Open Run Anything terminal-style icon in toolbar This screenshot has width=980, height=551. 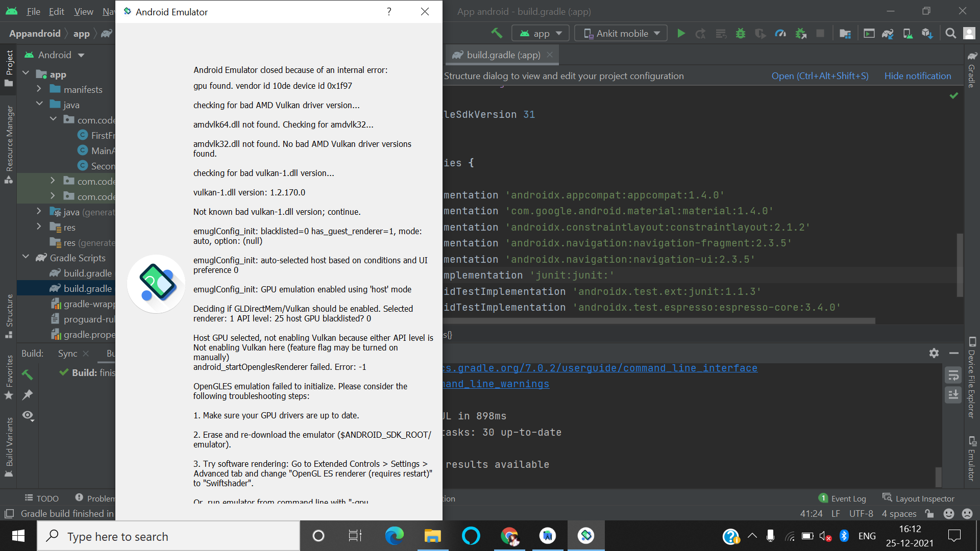(869, 34)
